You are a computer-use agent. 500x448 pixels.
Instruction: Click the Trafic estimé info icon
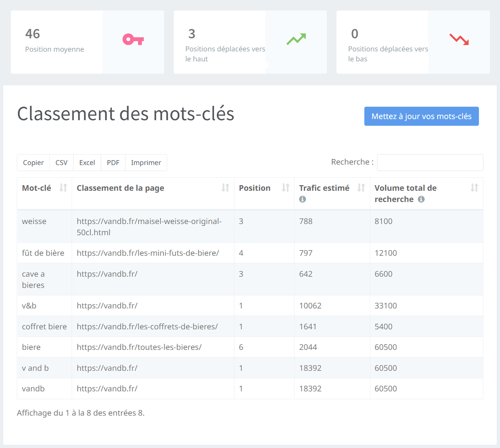[302, 199]
